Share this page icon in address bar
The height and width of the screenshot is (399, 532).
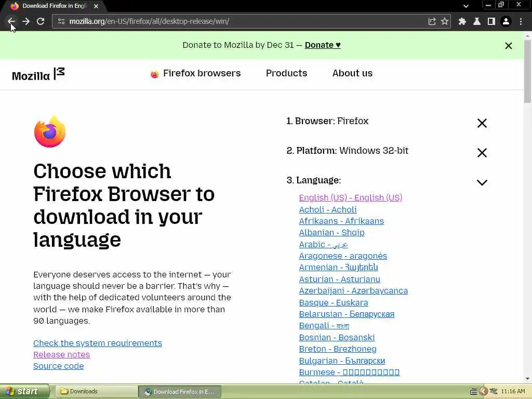click(432, 21)
